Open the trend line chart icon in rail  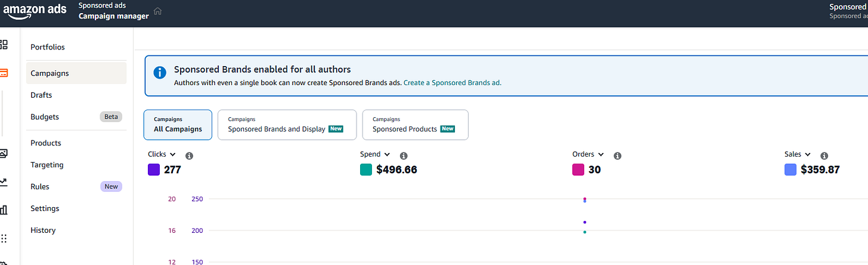click(x=4, y=182)
